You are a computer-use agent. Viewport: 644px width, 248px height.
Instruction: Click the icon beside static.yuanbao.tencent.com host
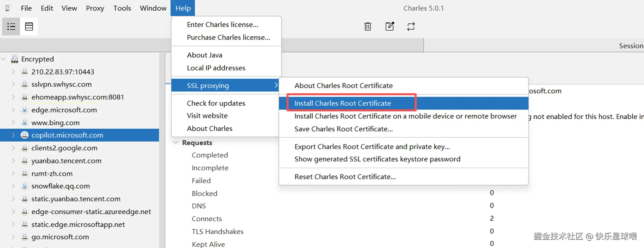(x=25, y=198)
